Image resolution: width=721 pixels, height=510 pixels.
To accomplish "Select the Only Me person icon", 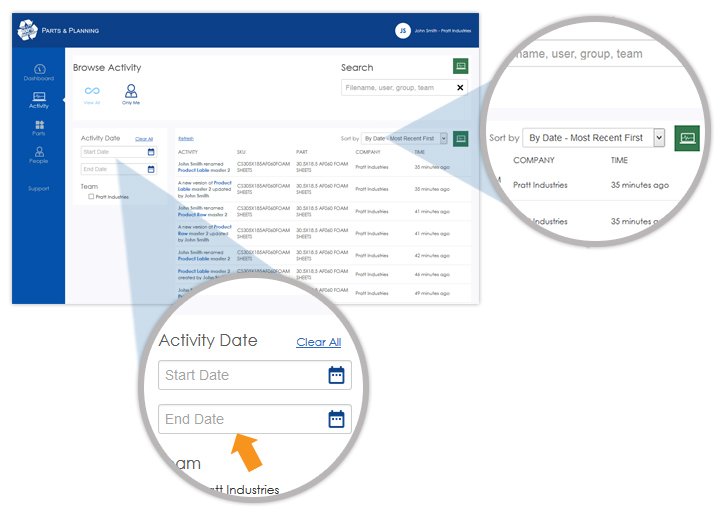I will [x=131, y=91].
